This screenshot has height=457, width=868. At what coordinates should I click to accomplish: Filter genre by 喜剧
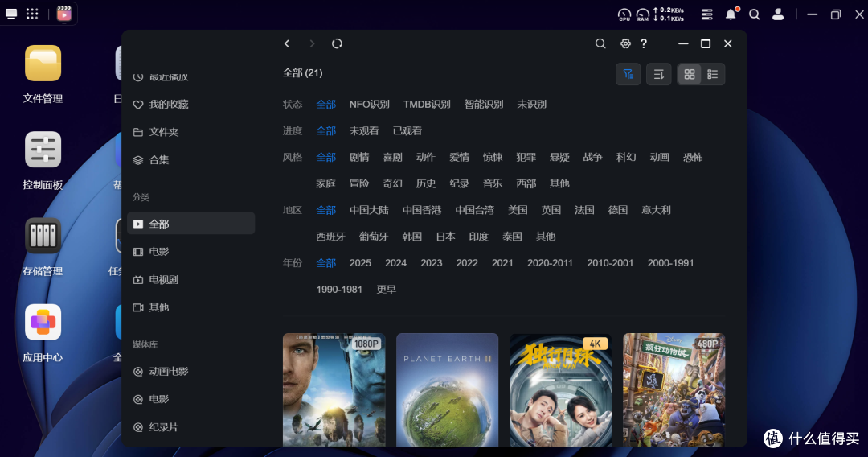tap(392, 158)
